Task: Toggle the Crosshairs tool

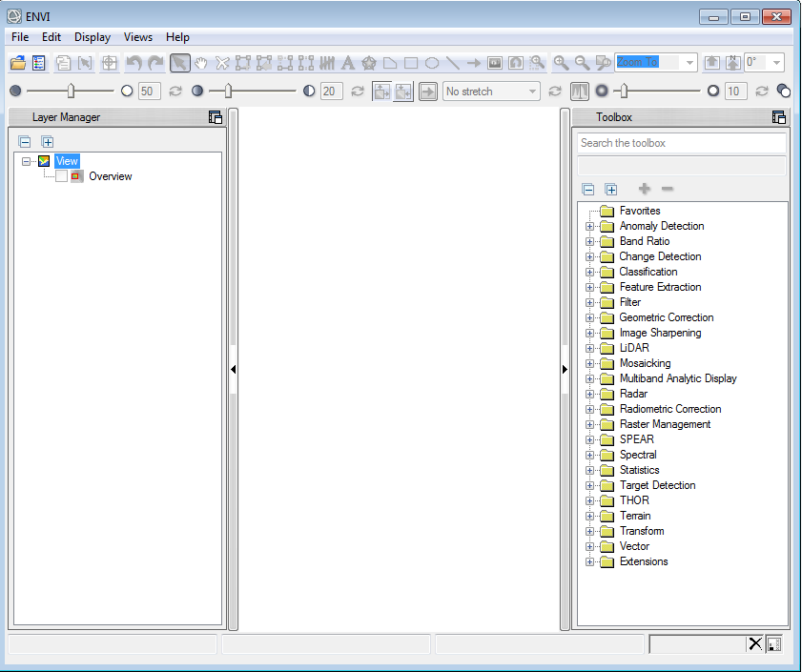Action: point(109,63)
